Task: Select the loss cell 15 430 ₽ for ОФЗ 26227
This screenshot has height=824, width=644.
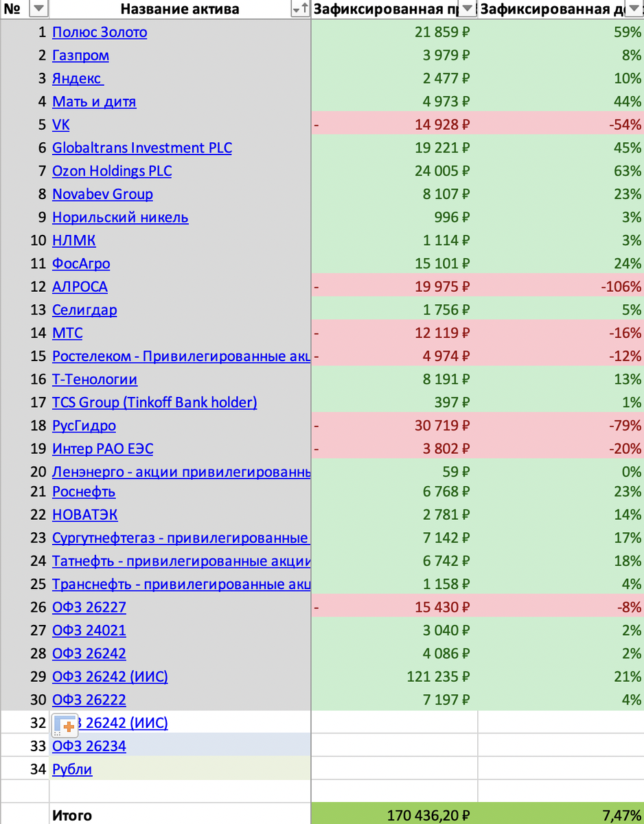Action: click(394, 607)
